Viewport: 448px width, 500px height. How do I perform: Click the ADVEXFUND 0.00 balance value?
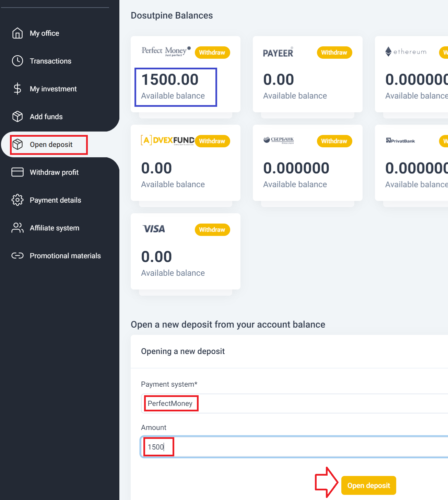point(156,168)
